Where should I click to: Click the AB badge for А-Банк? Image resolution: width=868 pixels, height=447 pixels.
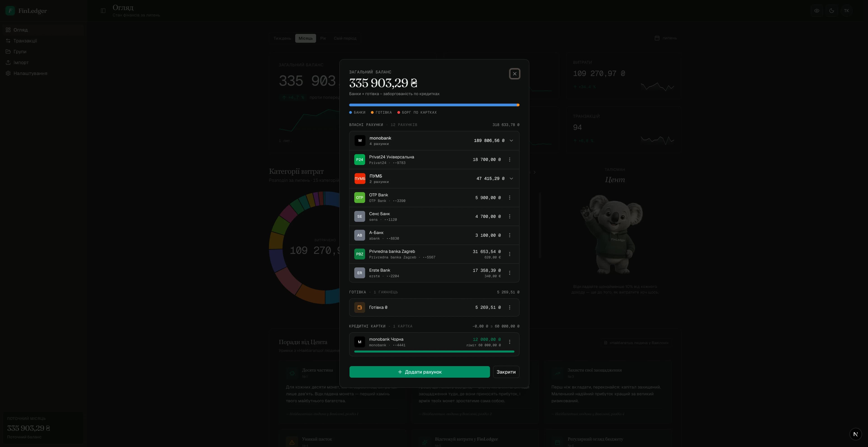tap(360, 235)
